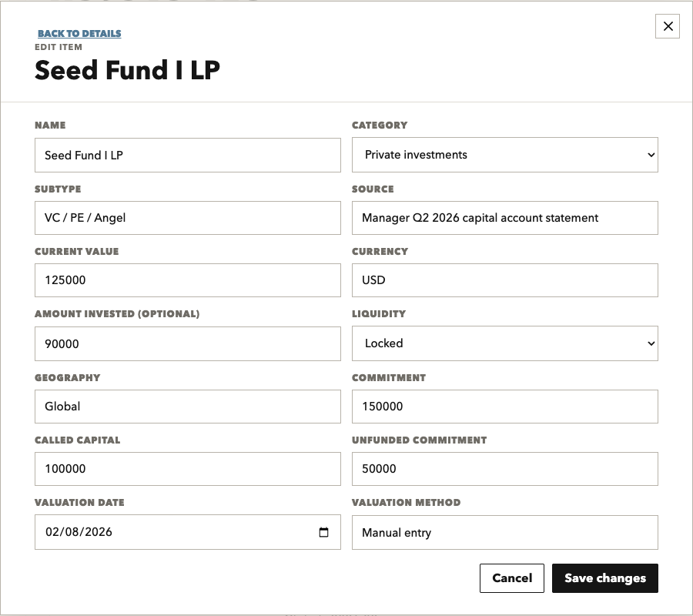Edit the Currency field showing USD
Screen dimensions: 693x616
(x=504, y=280)
